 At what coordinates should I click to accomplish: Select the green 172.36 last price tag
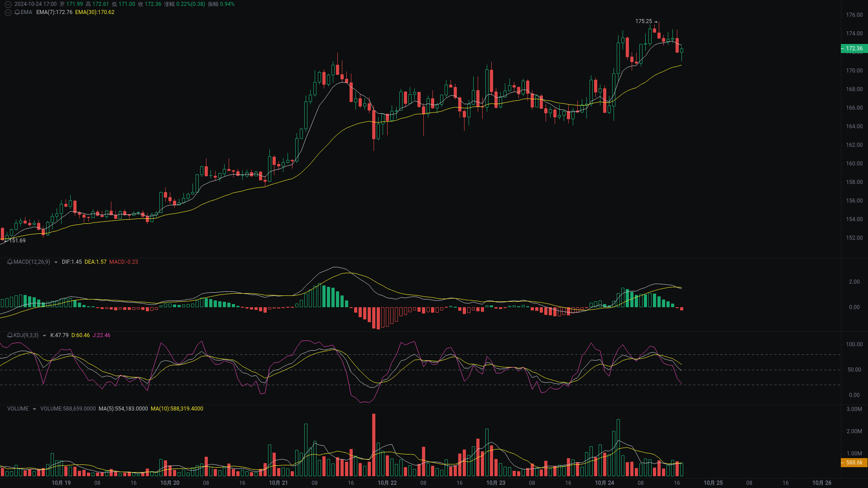854,48
